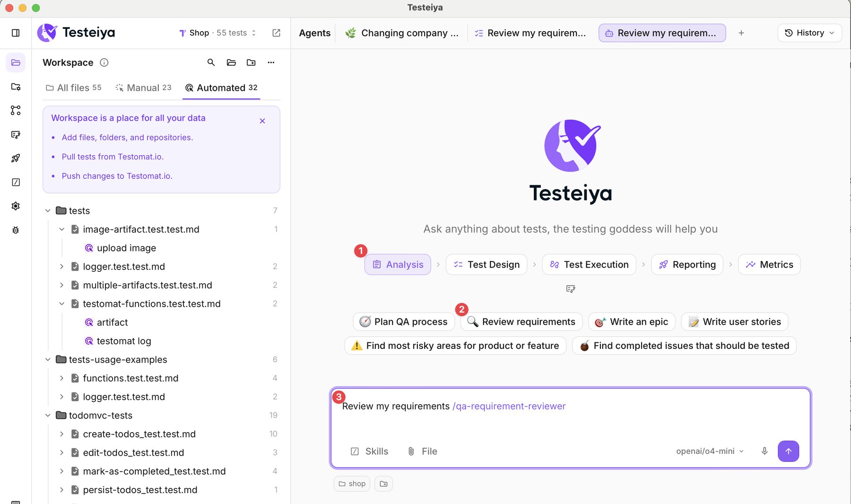Expand logger.test.test.md under tests
The image size is (851, 504).
coord(61,267)
